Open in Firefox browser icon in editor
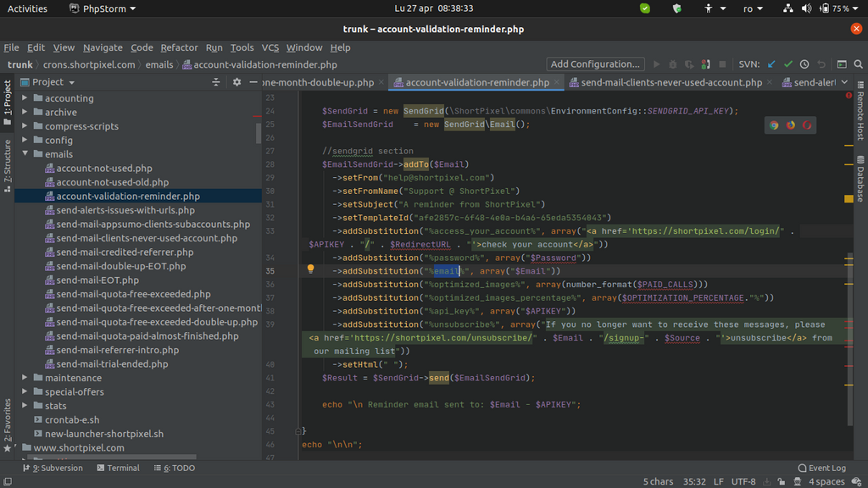Image resolution: width=868 pixels, height=488 pixels. tap(791, 125)
